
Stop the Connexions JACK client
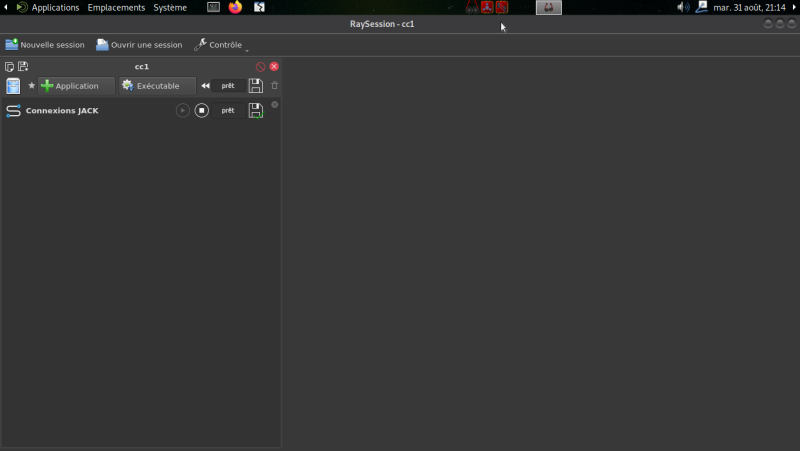coord(202,110)
